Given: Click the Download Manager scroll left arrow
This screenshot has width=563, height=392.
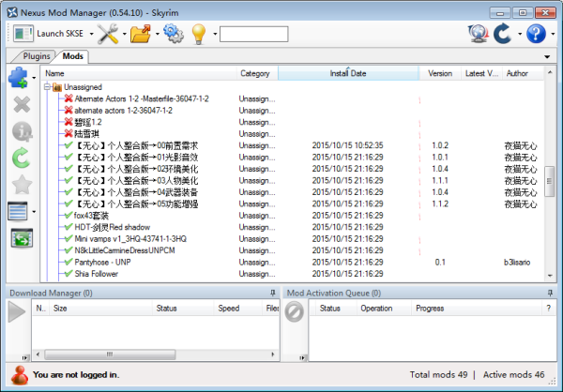Looking at the screenshot, I should click(38, 354).
